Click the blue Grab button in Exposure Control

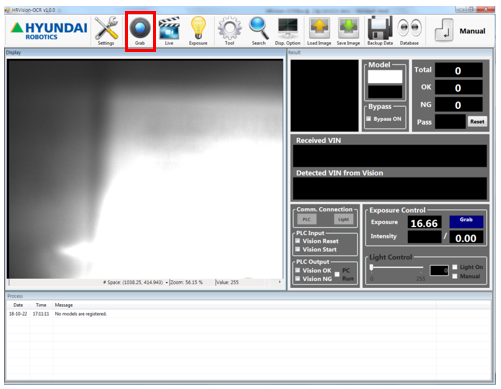pyautogui.click(x=466, y=222)
